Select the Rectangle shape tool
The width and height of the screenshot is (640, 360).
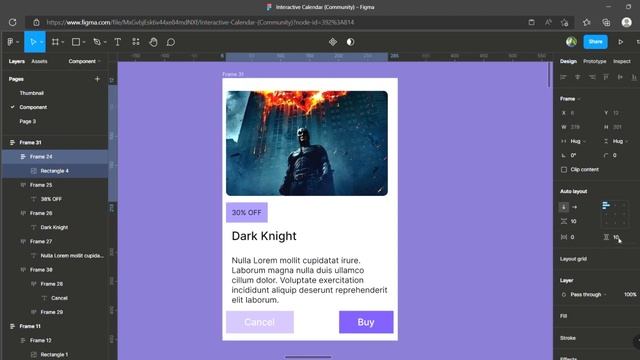coord(76,42)
